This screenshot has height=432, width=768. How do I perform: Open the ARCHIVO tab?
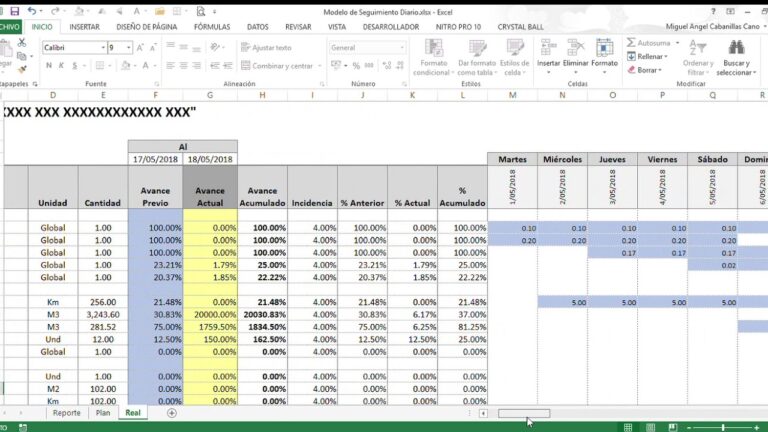[10, 27]
